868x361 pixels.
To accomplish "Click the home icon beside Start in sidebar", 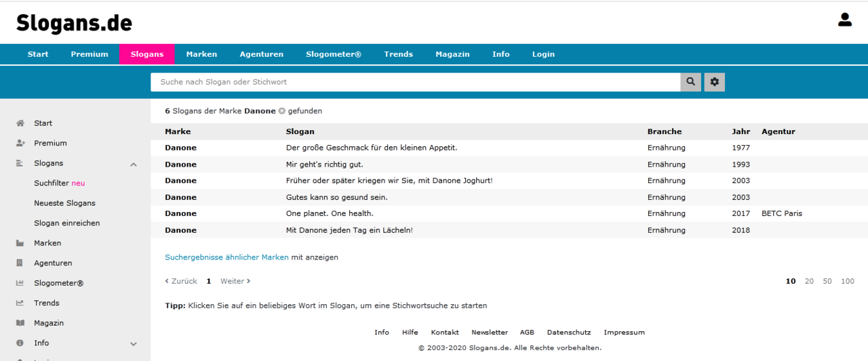I will tap(20, 123).
